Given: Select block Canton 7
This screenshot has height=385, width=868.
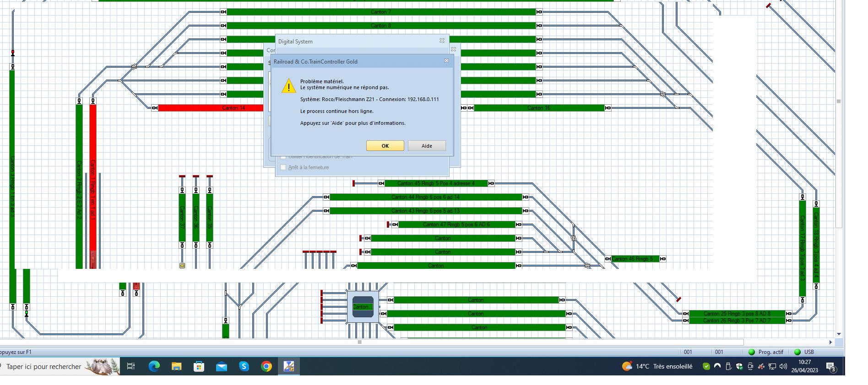Looking at the screenshot, I should [381, 12].
